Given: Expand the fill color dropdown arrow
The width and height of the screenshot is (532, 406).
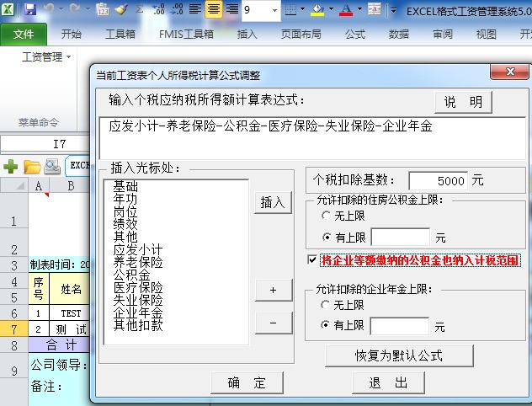Looking at the screenshot, I should [x=331, y=9].
